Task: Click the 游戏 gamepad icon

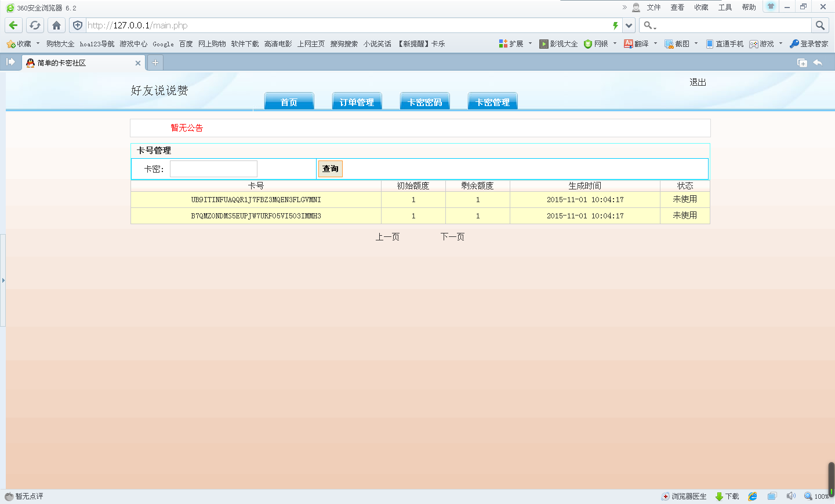Action: pyautogui.click(x=754, y=44)
